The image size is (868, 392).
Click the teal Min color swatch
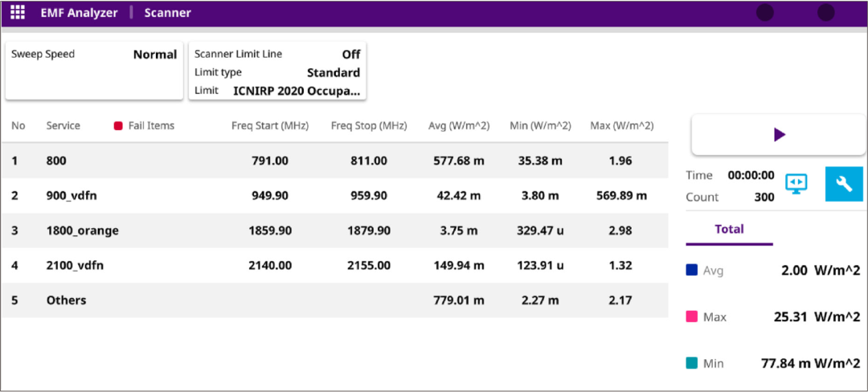tap(692, 363)
